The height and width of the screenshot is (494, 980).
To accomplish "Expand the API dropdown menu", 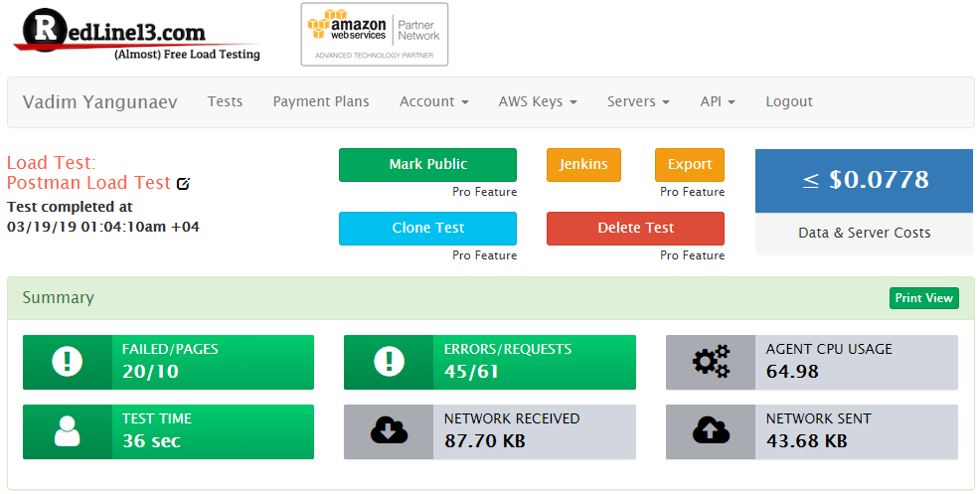I will (718, 102).
